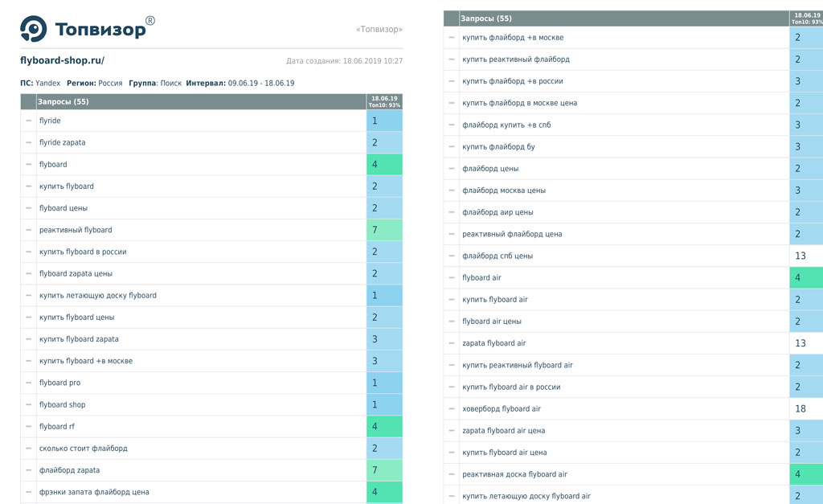Click the dash icon beside реактивный flyboard

29,230
